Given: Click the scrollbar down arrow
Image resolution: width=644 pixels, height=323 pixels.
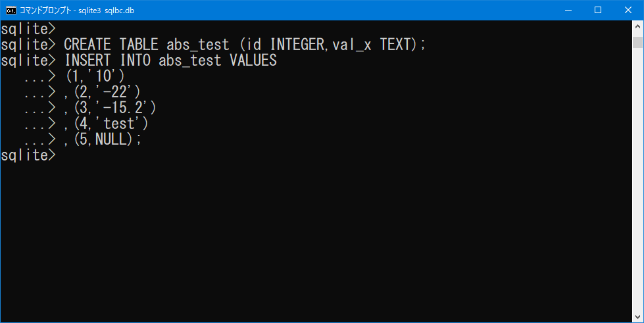Looking at the screenshot, I should (x=637, y=317).
